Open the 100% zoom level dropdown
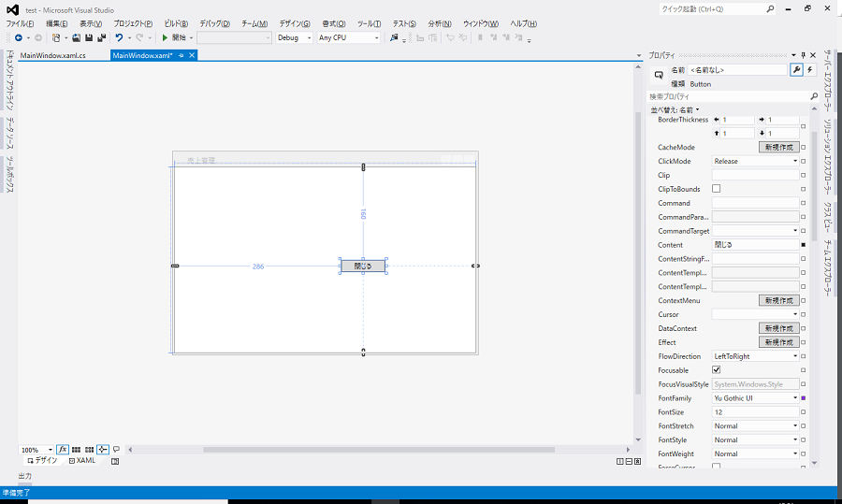Screen dimensions: 842x504 pyautogui.click(x=36, y=450)
